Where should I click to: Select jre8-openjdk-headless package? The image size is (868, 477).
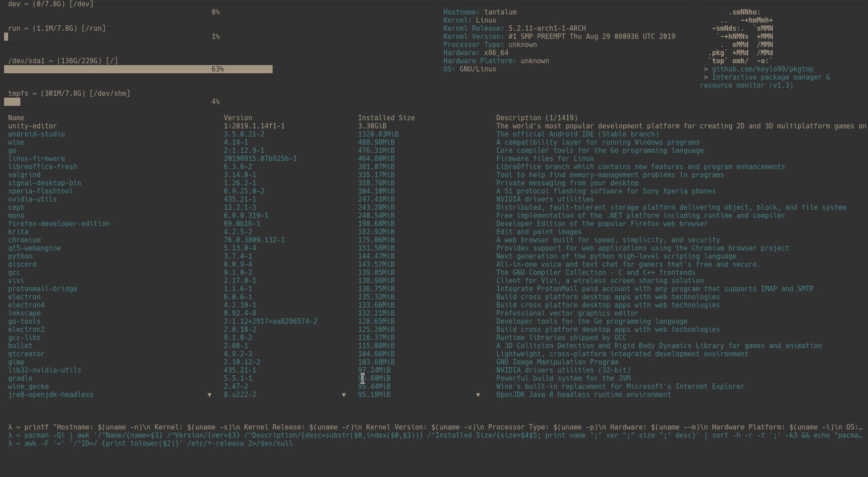51,395
